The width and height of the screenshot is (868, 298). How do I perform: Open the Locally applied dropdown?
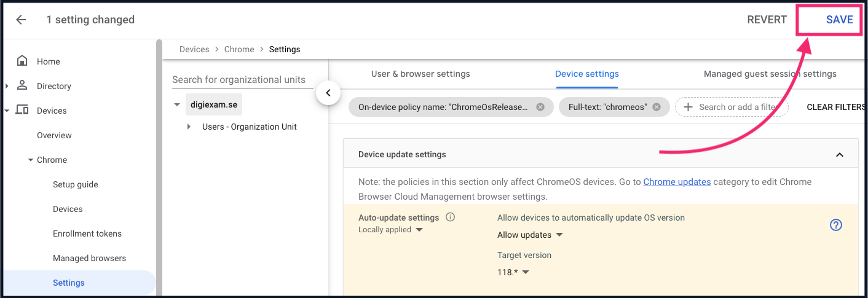coord(390,230)
